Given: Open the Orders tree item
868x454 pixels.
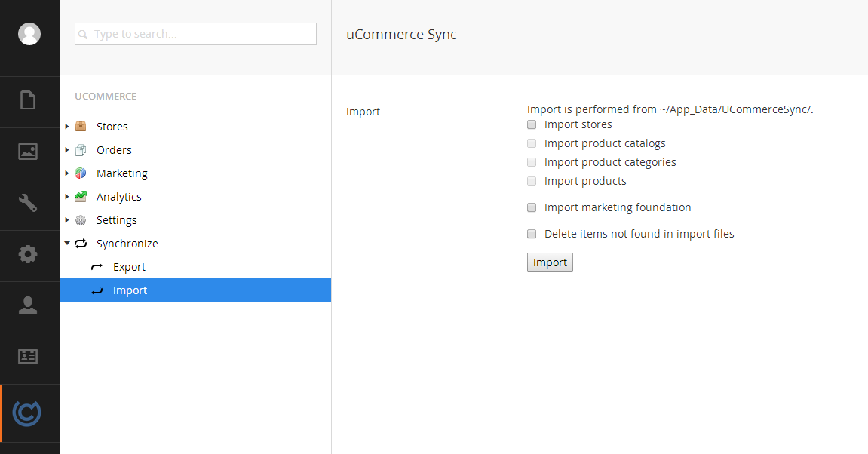Looking at the screenshot, I should click(114, 150).
